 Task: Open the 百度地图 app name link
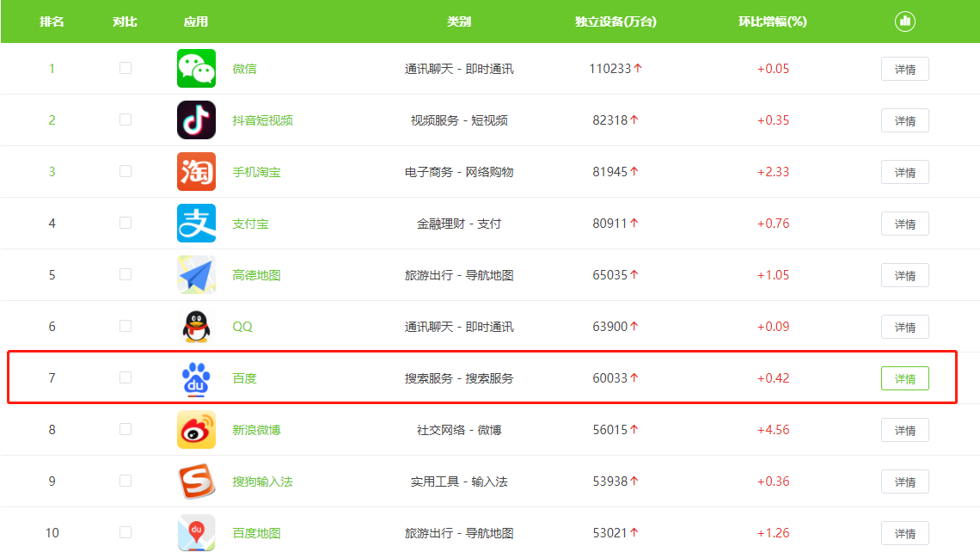tap(256, 533)
